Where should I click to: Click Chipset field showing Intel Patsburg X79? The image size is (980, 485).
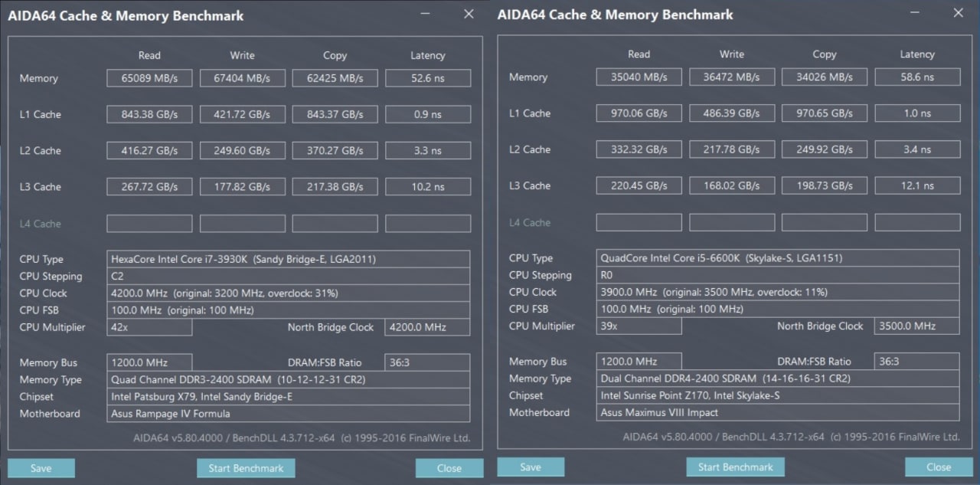pos(289,396)
